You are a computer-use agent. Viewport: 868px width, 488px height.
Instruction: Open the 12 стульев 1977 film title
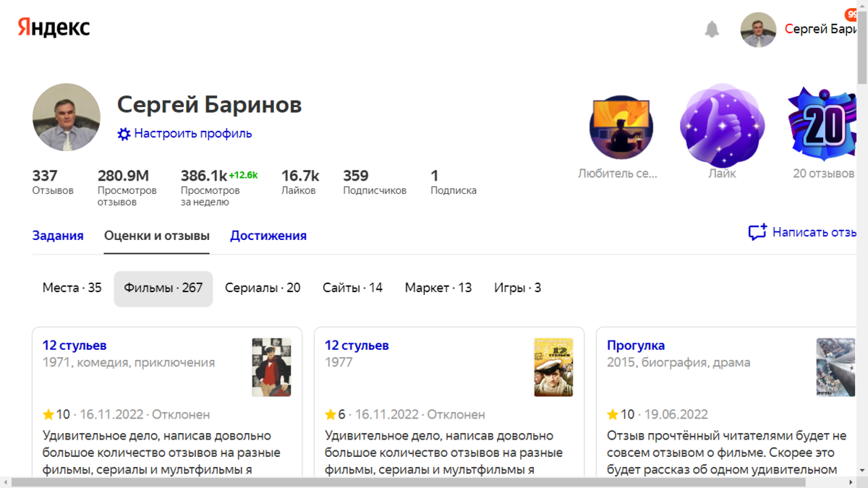[357, 346]
